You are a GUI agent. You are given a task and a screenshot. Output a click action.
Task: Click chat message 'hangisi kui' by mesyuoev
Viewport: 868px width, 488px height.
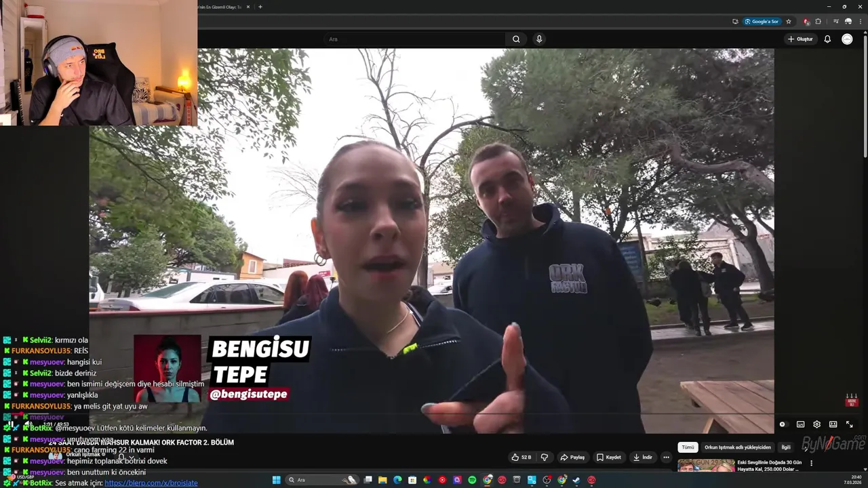pos(84,362)
